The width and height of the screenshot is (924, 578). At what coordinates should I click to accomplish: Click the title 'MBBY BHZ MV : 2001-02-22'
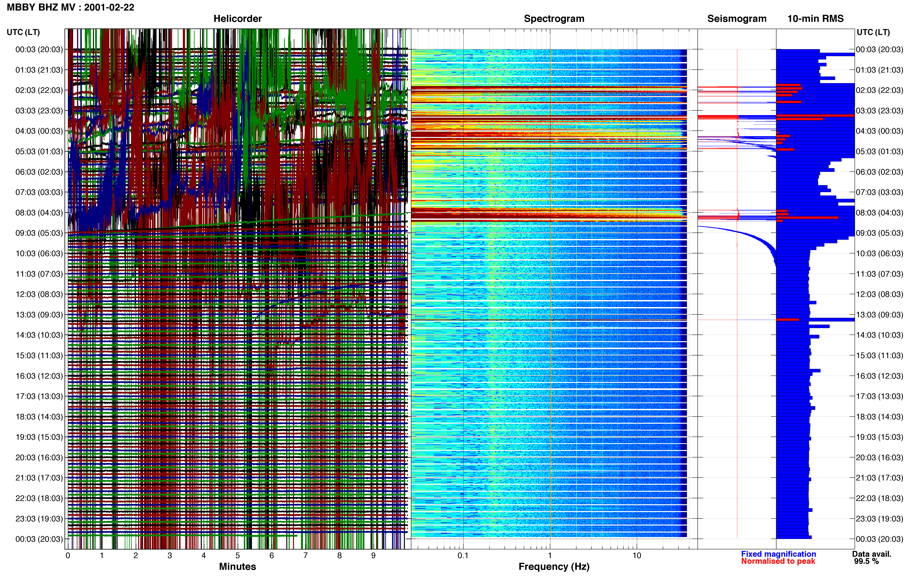click(71, 7)
